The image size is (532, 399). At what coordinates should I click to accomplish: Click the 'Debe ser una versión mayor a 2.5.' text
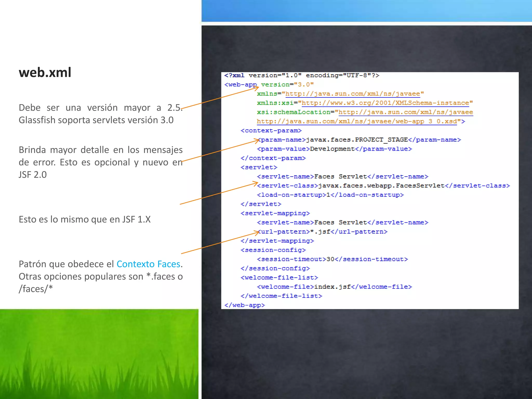101,108
